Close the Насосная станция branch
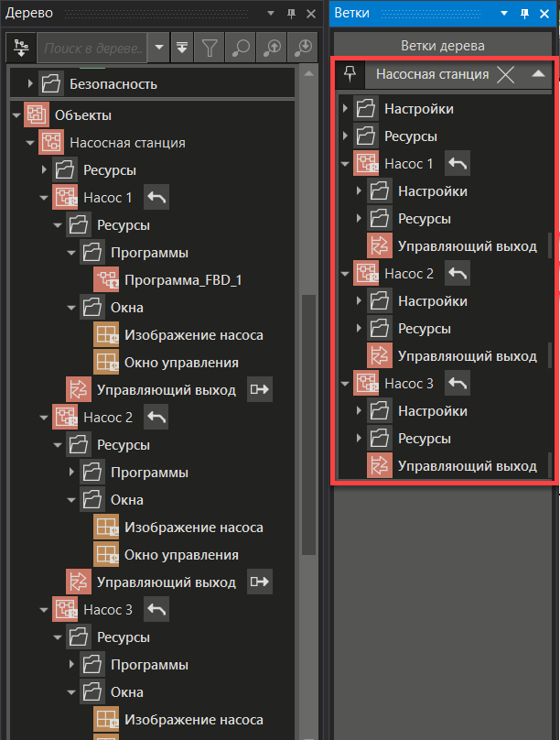This screenshot has width=560, height=740. 506,74
